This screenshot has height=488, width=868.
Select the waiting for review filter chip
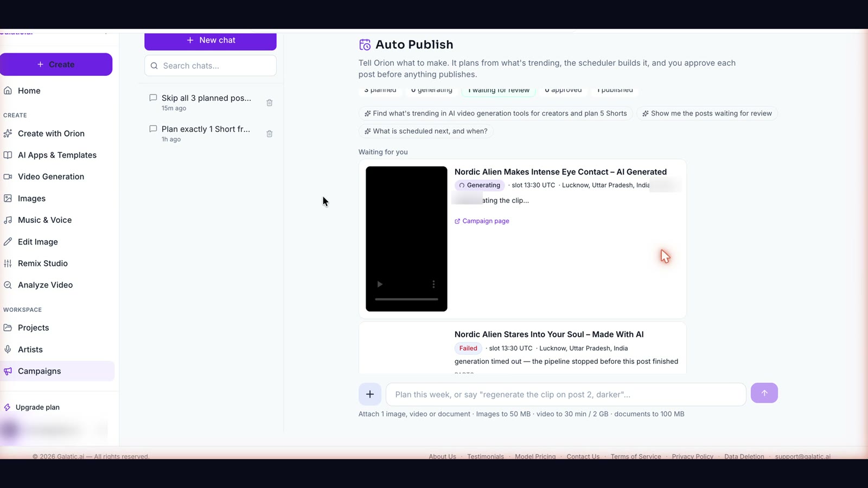point(499,91)
